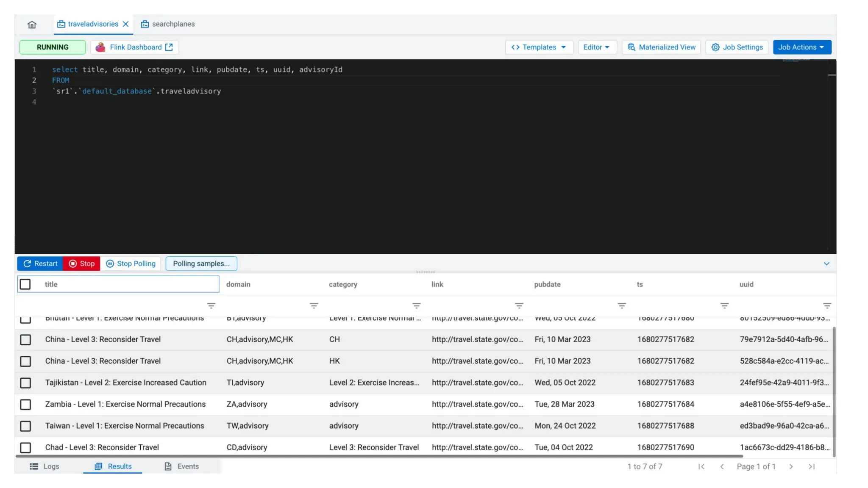Open the title column filter icon
868x488 pixels.
211,306
